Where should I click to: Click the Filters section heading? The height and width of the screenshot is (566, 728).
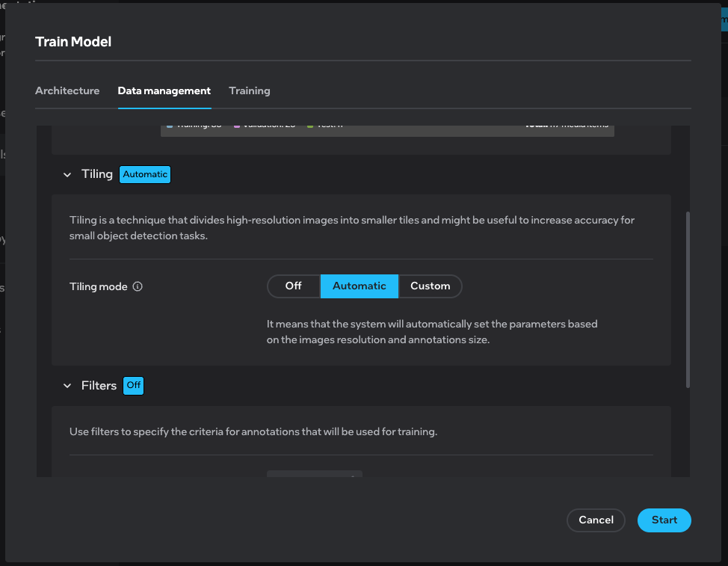tap(99, 386)
